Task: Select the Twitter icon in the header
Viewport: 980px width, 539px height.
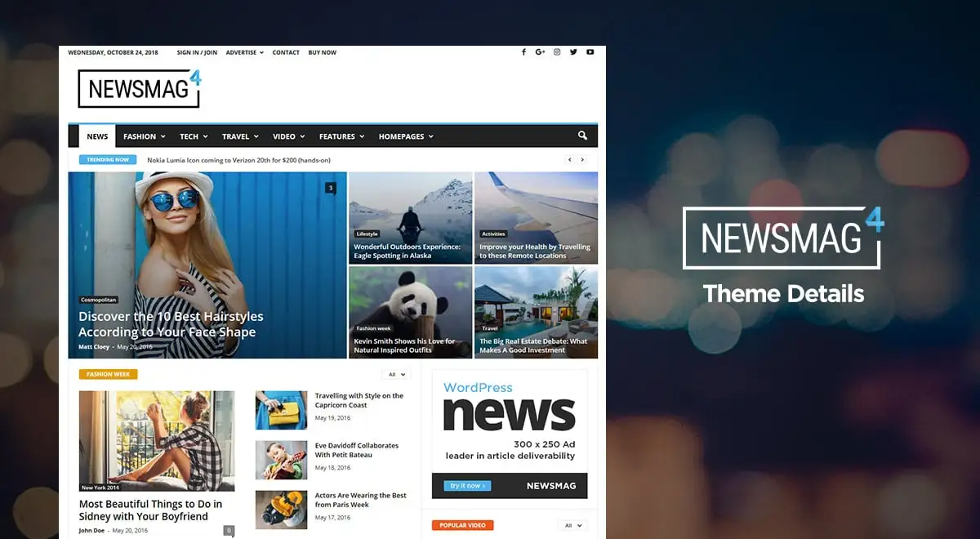Action: pos(573,51)
